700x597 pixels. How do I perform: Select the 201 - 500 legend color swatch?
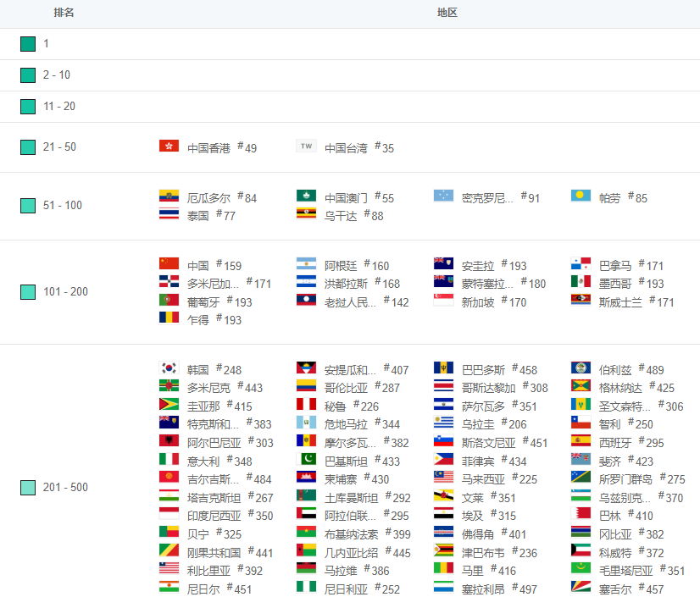tap(28, 487)
